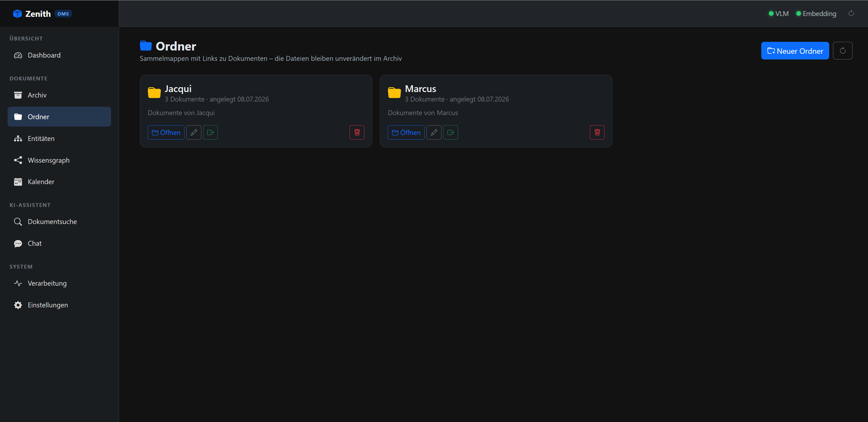Delete the Jacqui folder via trash icon
868x422 pixels.
pyautogui.click(x=357, y=133)
